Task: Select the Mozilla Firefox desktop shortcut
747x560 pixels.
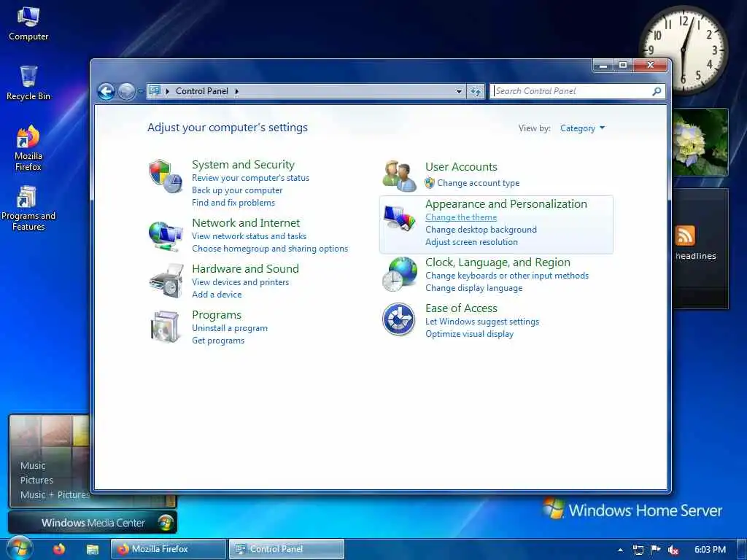Action: (x=28, y=149)
